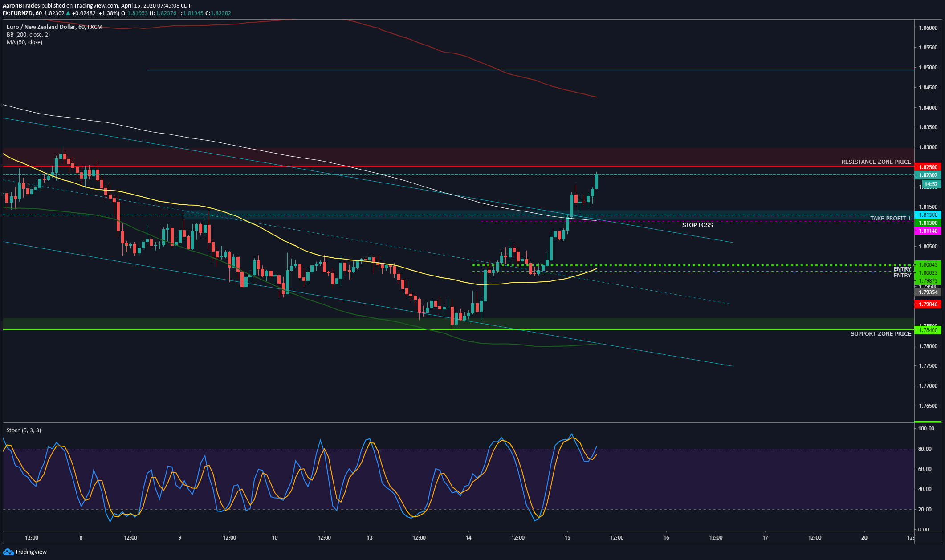
Task: Click the date label 10 on time axis
Action: pos(275,538)
